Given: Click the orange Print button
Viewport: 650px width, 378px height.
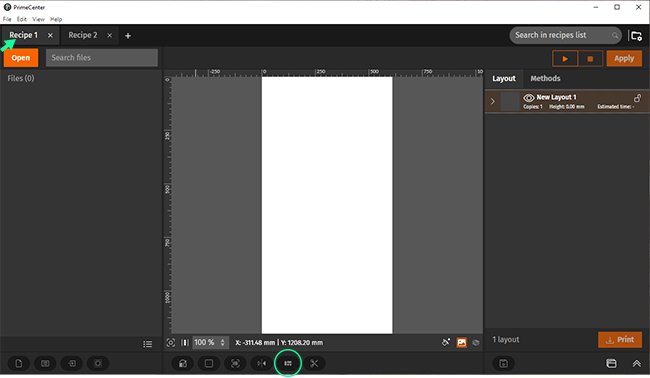Looking at the screenshot, I should 620,340.
